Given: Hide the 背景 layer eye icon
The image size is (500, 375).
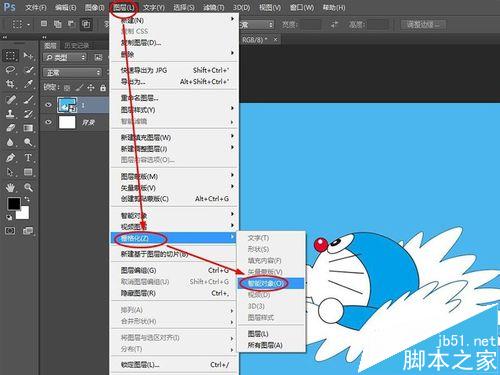Looking at the screenshot, I should [x=48, y=122].
